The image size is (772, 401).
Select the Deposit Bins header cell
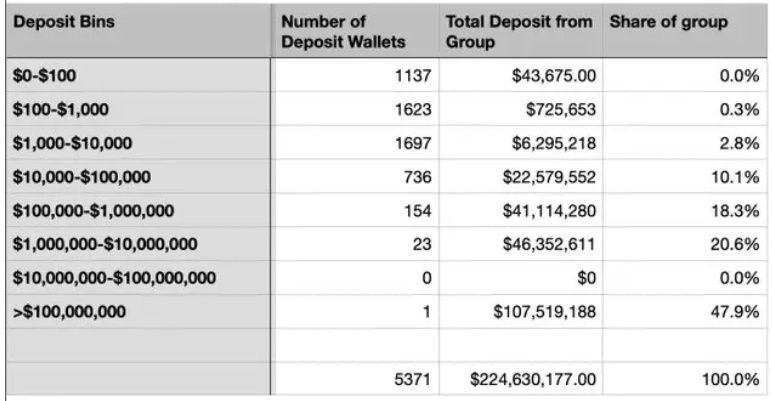pyautogui.click(x=138, y=31)
